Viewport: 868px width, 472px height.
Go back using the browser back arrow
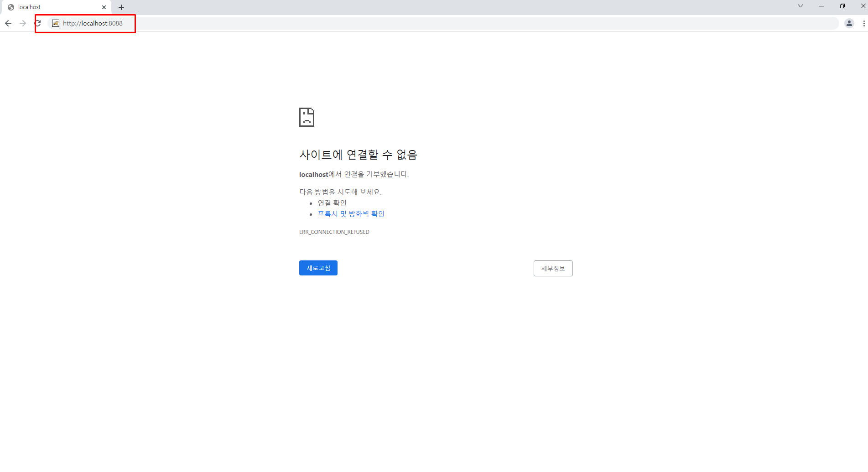click(x=8, y=23)
